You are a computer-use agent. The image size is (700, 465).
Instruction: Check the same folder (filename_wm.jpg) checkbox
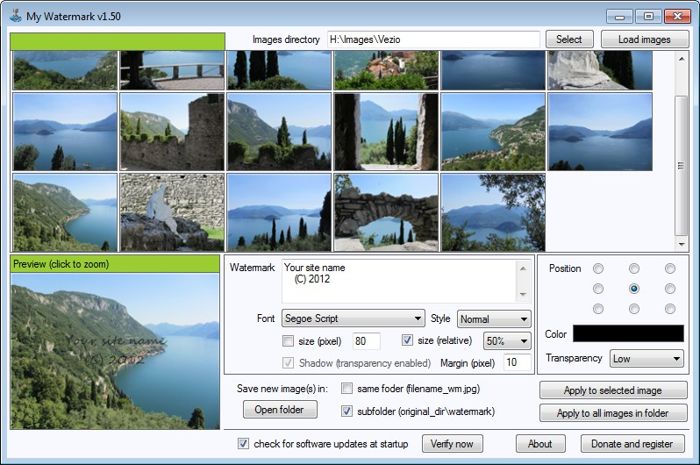[x=347, y=388]
